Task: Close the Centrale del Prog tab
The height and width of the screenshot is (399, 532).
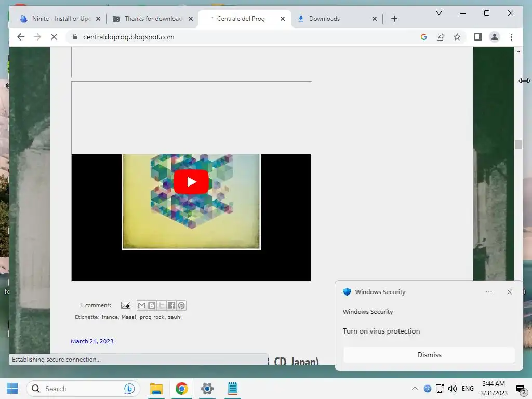Action: [282, 19]
